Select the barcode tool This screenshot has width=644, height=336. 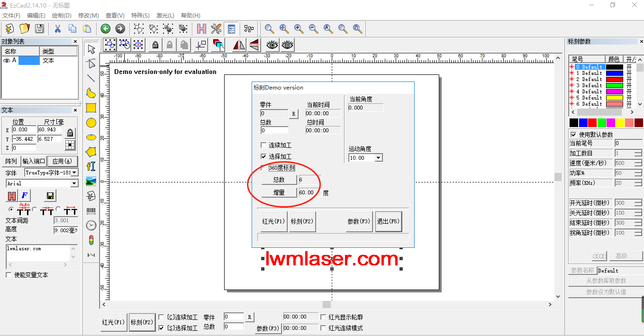[x=91, y=211]
